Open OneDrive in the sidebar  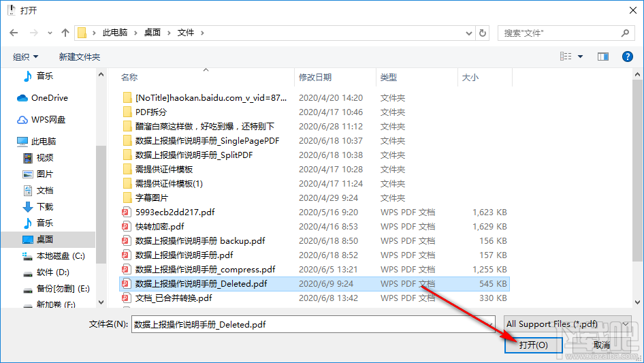click(x=42, y=98)
